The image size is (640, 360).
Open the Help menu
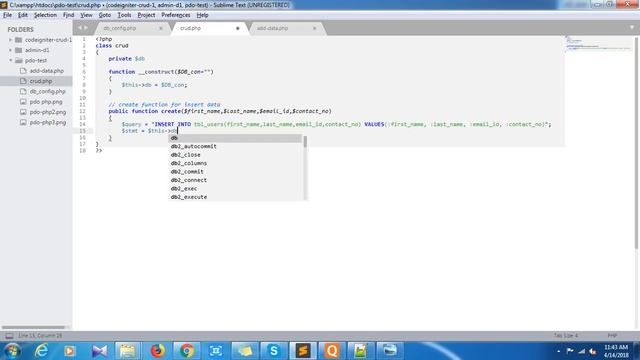[202, 15]
